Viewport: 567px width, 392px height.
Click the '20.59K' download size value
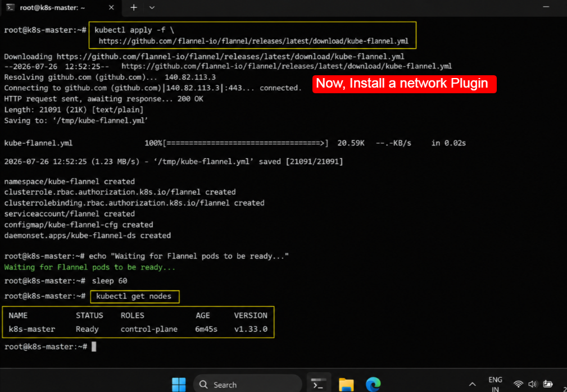[351, 143]
